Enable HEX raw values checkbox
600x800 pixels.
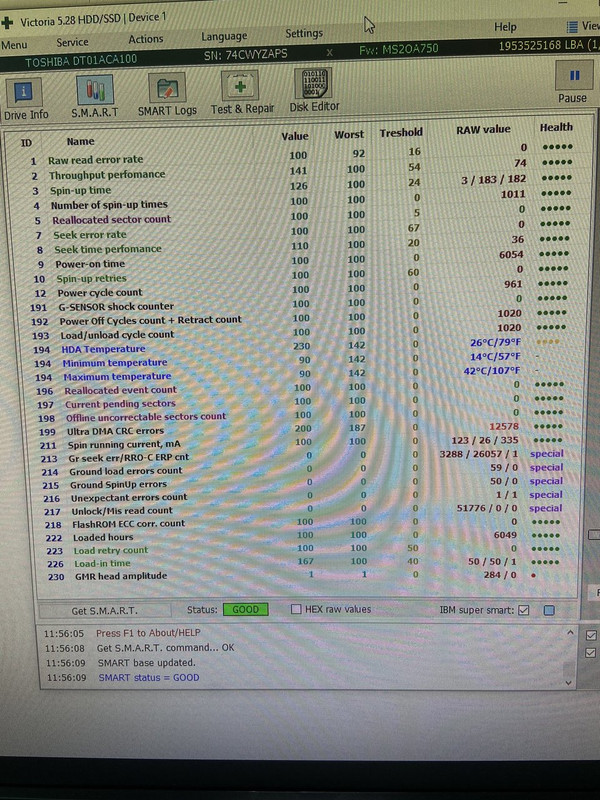pyautogui.click(x=296, y=609)
